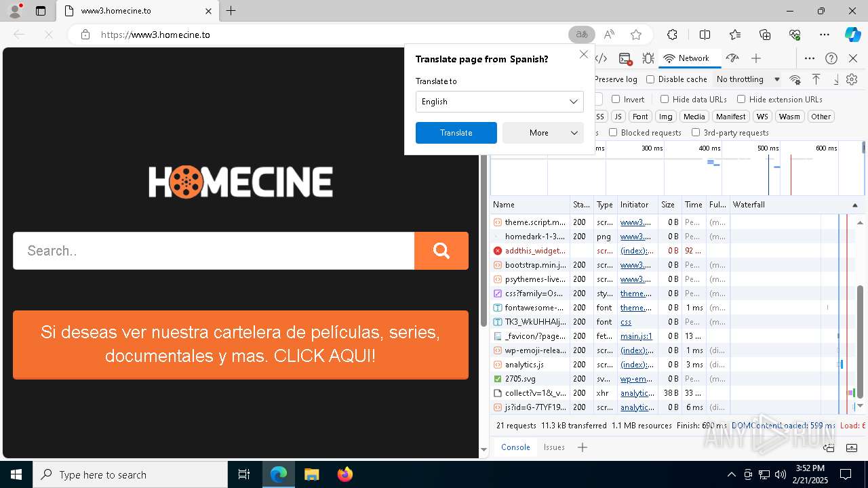Toggle Split screen view icon
Viewport: 868px width, 488px height.
click(x=705, y=35)
